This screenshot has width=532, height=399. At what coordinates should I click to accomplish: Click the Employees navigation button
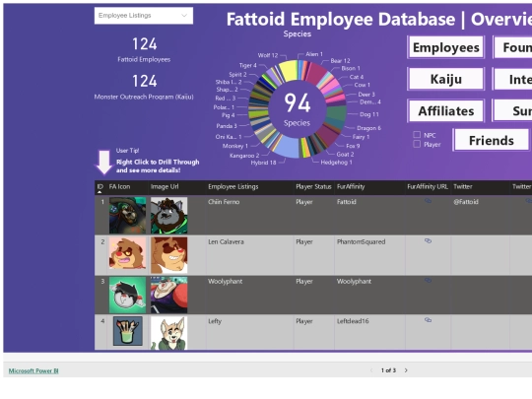tap(446, 47)
